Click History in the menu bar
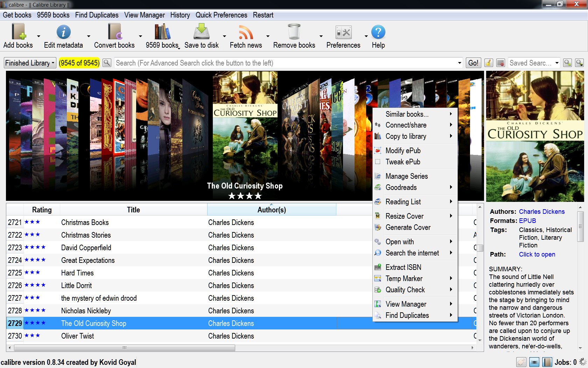This screenshot has width=588, height=368. coord(180,15)
